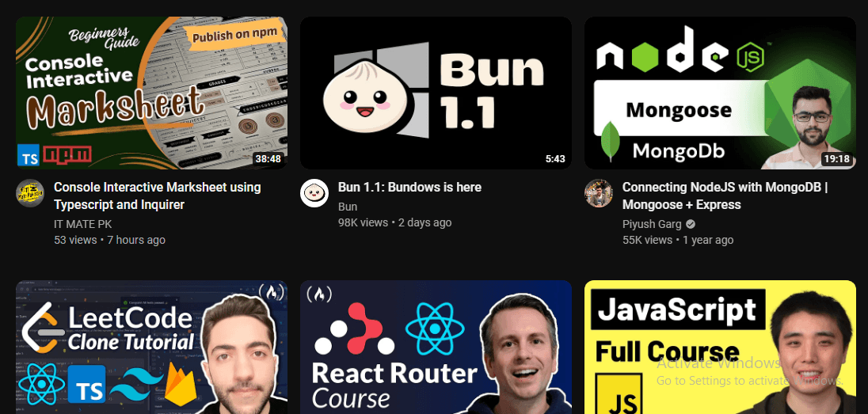868x414 pixels.
Task: Open Mongoose MongoDb video thumbnail
Action: click(720, 93)
